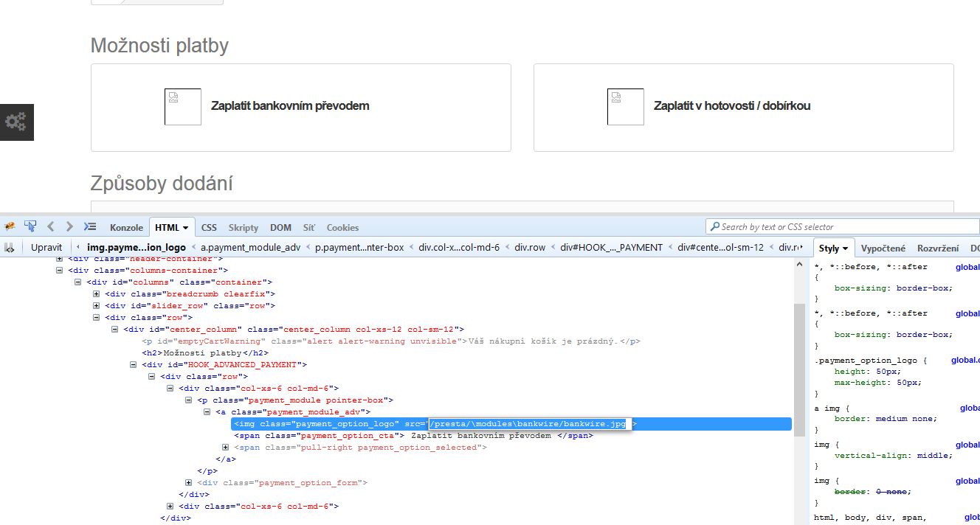This screenshot has width=980, height=525.
Task: Switch to the DOM tab
Action: coord(280,227)
